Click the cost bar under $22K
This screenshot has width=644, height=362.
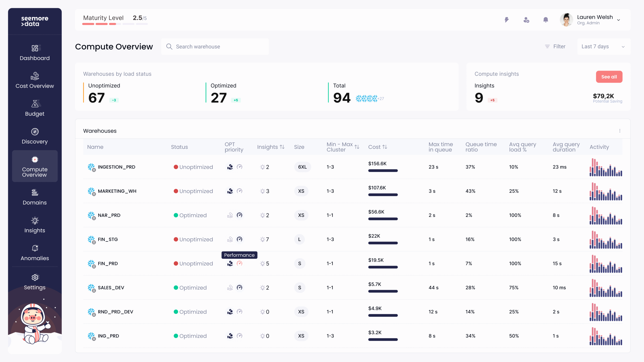pos(383,243)
